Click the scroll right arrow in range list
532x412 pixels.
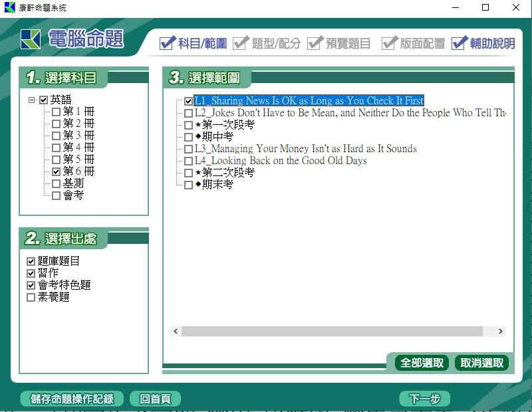[501, 332]
